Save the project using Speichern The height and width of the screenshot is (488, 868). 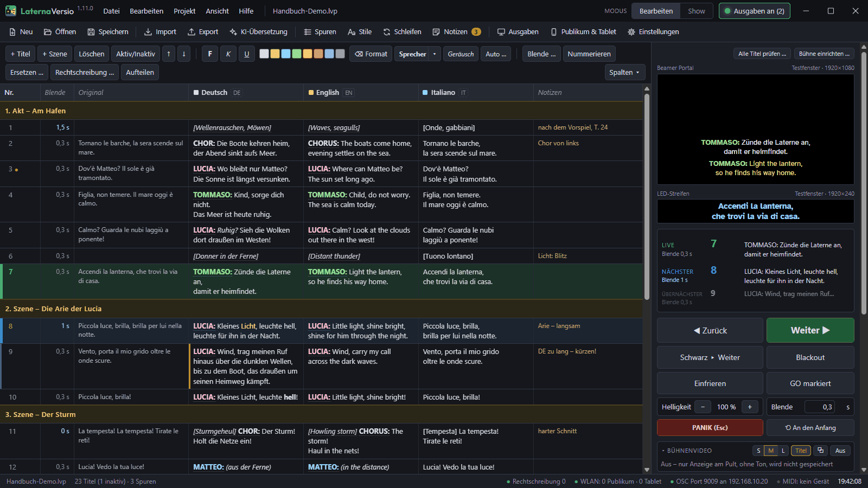point(108,32)
